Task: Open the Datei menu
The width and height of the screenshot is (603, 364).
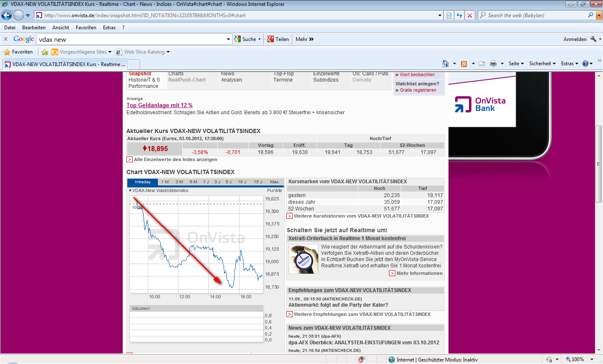Action: click(10, 28)
